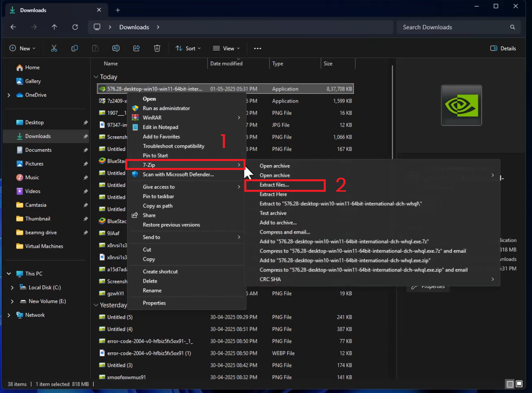The height and width of the screenshot is (393, 532).
Task: Collapse the Today file group
Action: (x=96, y=77)
